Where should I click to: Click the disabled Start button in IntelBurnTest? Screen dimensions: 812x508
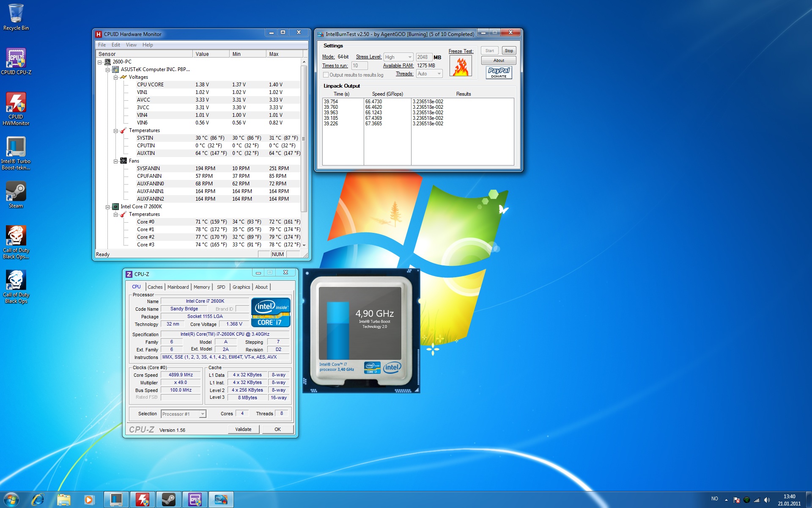(x=489, y=51)
